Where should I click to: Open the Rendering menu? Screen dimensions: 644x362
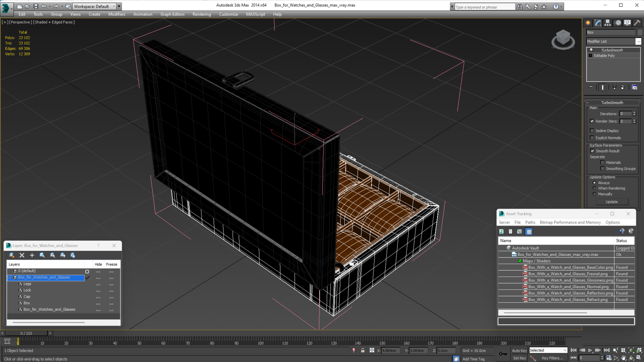click(202, 14)
